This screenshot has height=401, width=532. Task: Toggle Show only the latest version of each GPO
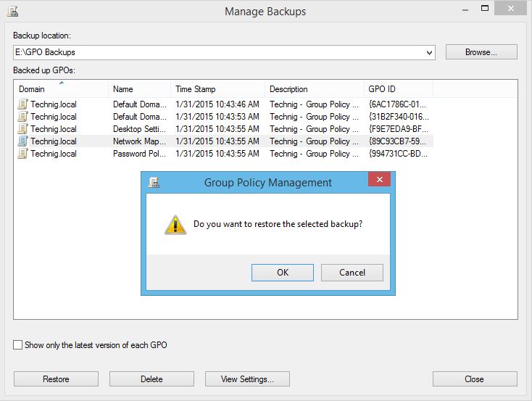[x=17, y=345]
